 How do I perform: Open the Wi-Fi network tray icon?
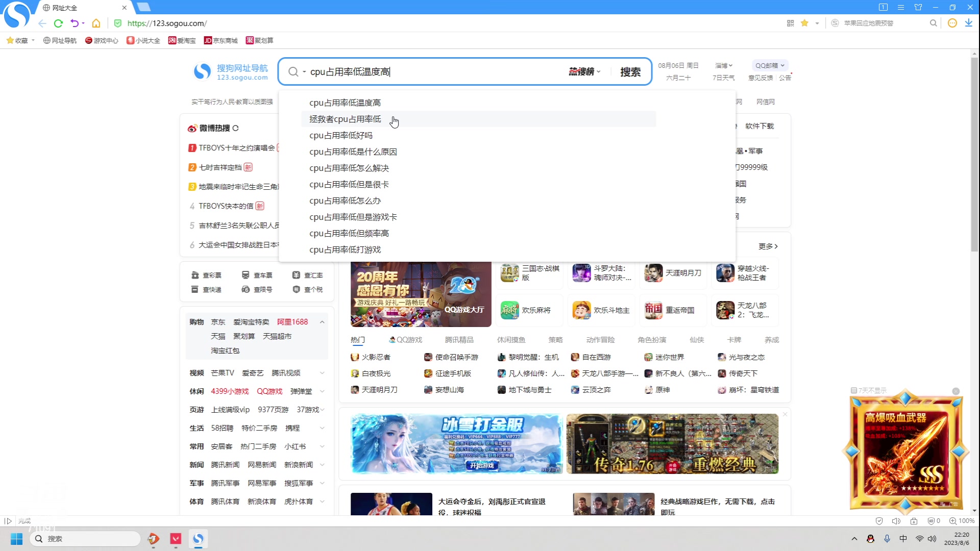coord(919,539)
